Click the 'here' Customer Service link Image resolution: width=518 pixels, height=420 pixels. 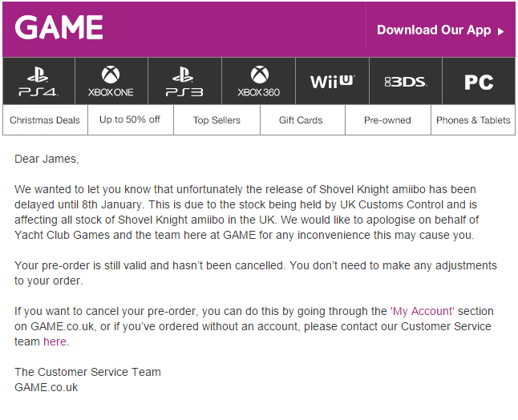tap(55, 341)
